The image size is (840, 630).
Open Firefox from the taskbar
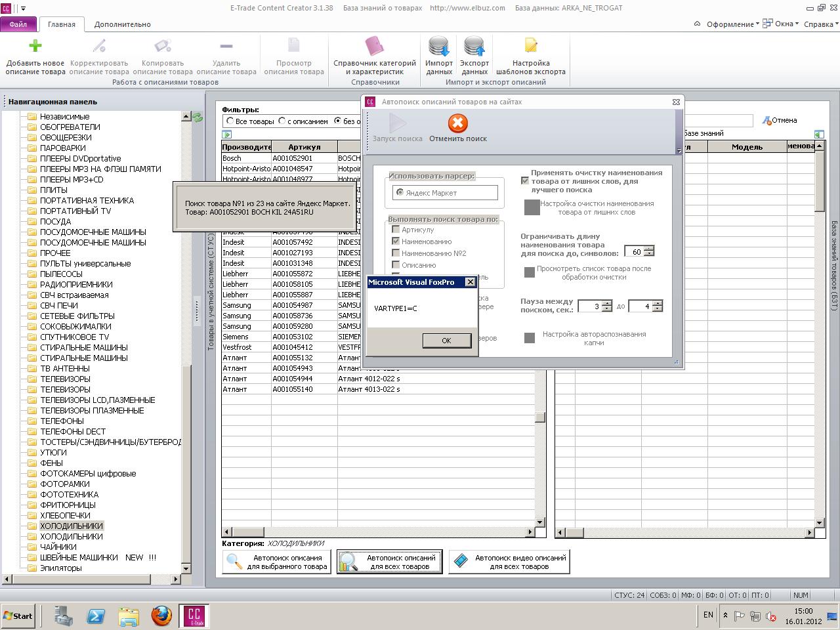161,616
